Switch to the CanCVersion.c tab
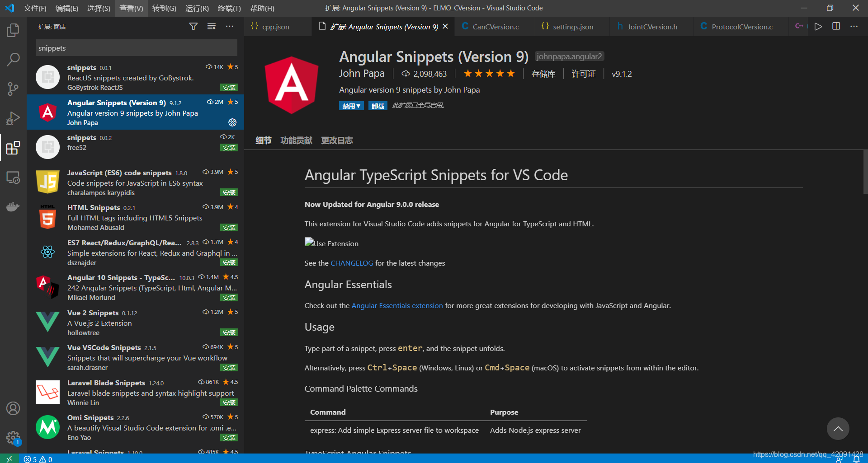Viewport: 868px width, 463px height. (496, 27)
